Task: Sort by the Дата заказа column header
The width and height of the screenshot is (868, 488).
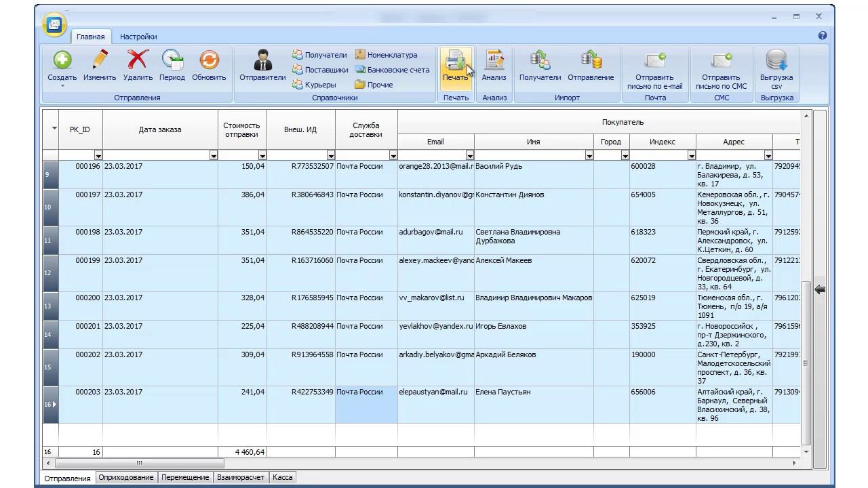Action: click(160, 129)
